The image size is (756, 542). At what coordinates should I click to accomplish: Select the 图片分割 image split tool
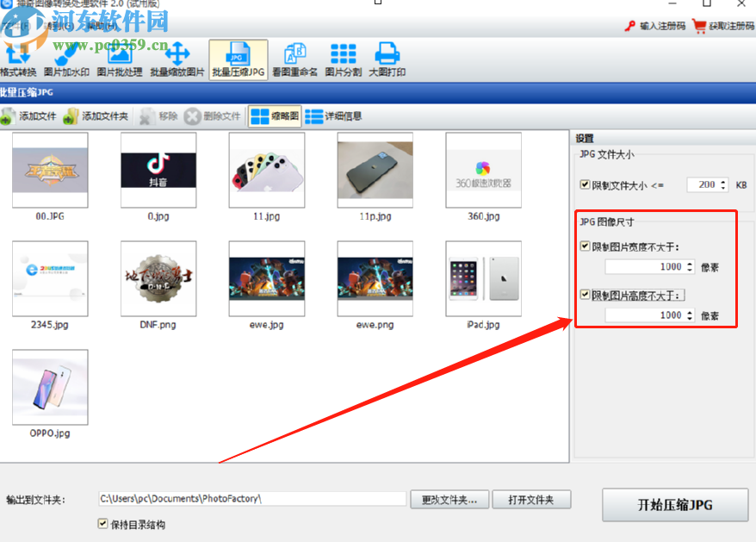click(x=344, y=59)
